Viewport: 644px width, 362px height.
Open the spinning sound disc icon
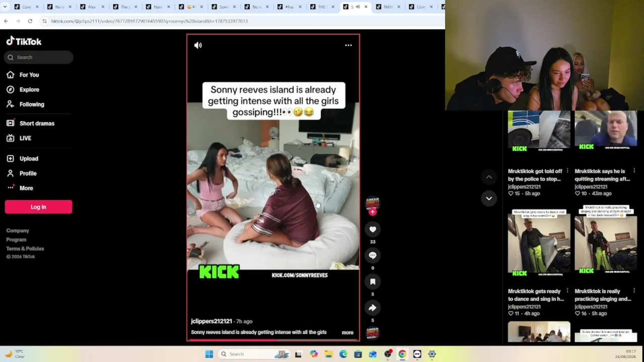point(373,333)
